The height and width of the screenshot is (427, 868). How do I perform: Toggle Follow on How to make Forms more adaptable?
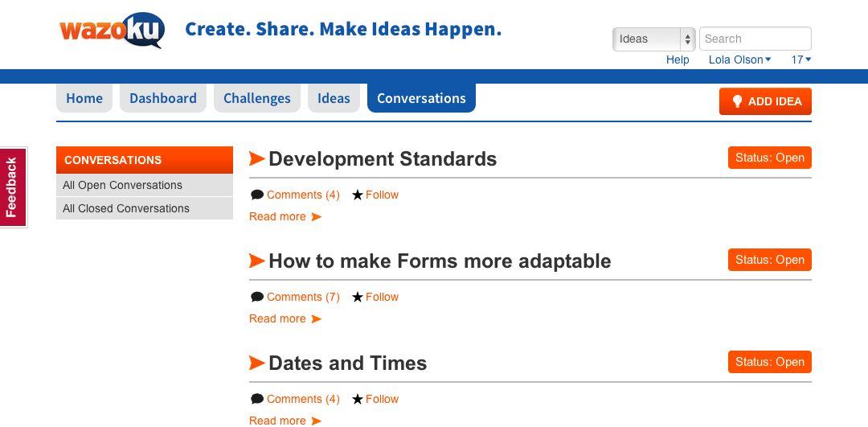382,297
